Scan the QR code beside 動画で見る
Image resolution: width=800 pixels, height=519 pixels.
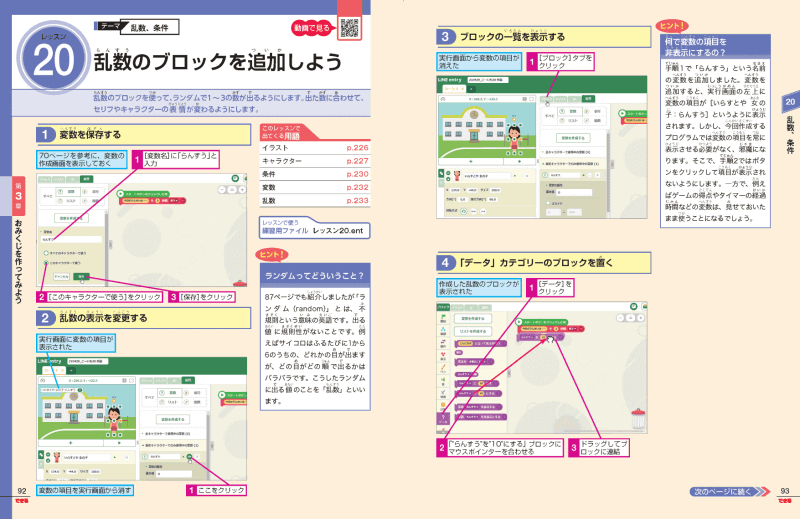[349, 28]
